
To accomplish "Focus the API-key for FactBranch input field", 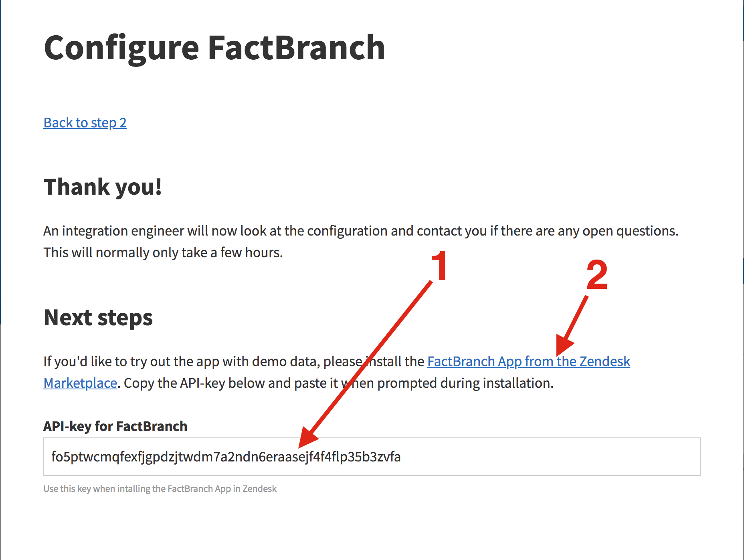I will (549, 457).
